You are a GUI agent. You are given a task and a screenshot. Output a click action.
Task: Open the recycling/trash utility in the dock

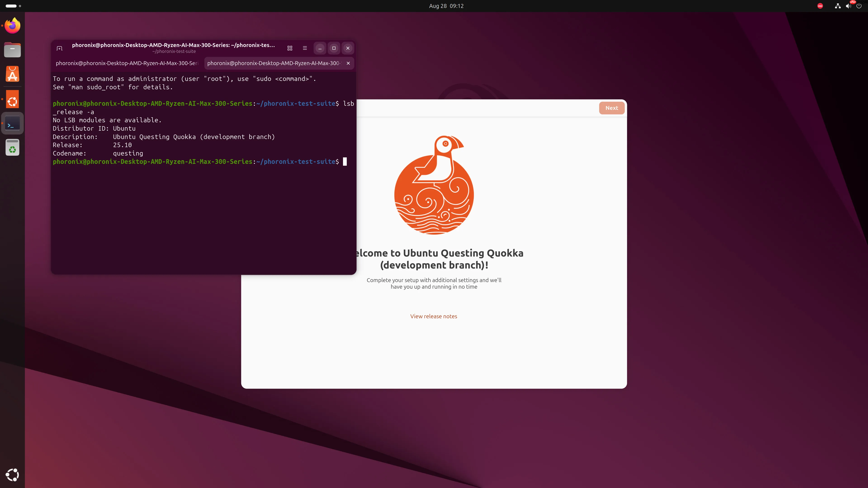coord(12,148)
